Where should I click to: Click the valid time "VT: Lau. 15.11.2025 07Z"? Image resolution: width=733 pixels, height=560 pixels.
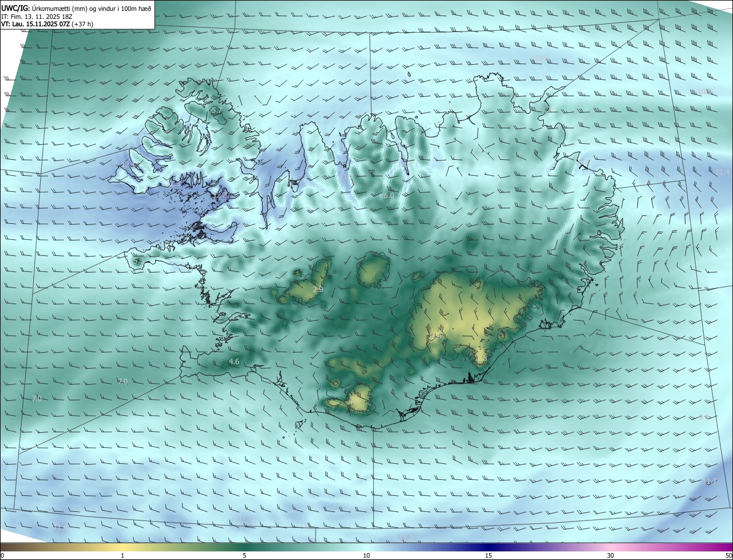[x=36, y=24]
